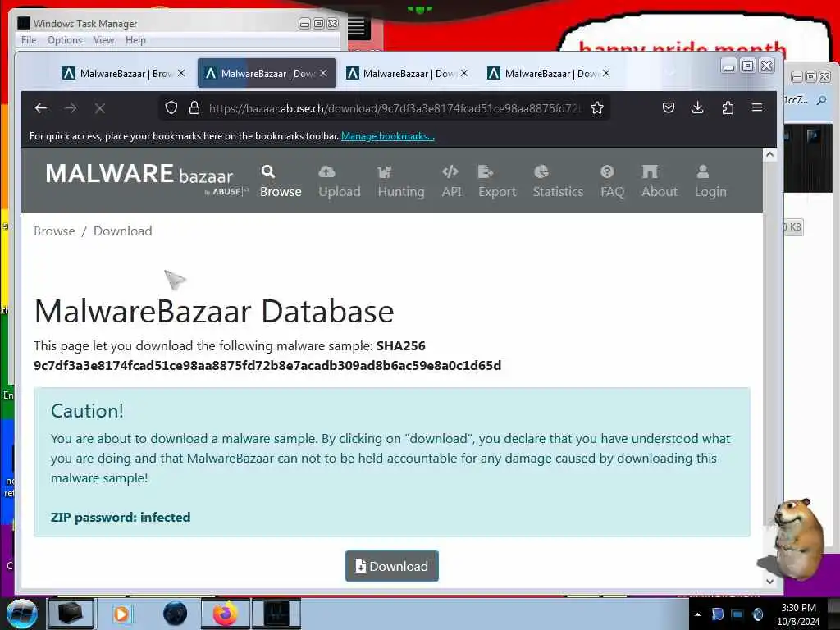This screenshot has width=840, height=630.
Task: Click the tracking protection shield icon
Action: 171,107
